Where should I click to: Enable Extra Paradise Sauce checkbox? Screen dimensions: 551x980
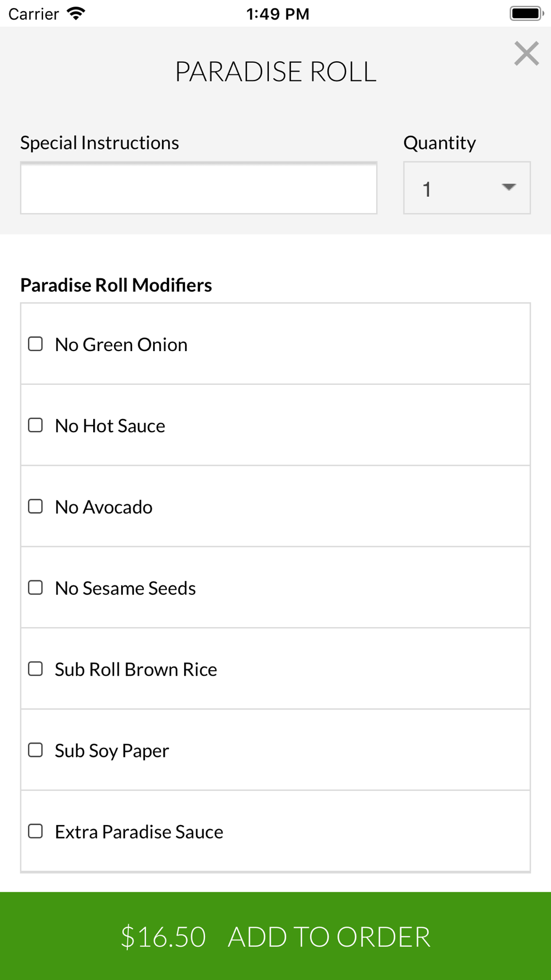tap(35, 831)
